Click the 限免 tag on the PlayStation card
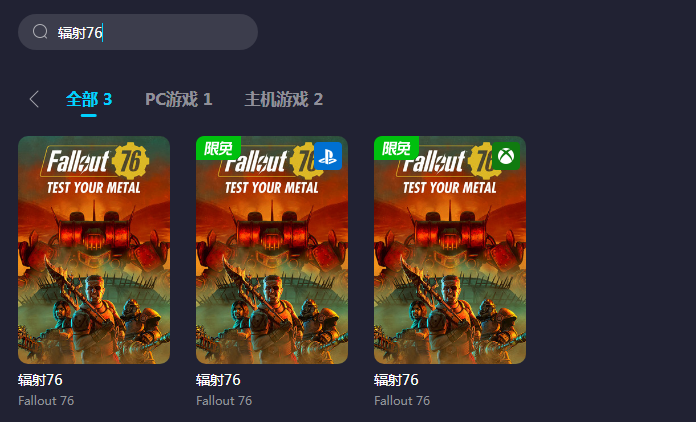The width and height of the screenshot is (696, 422). click(218, 148)
